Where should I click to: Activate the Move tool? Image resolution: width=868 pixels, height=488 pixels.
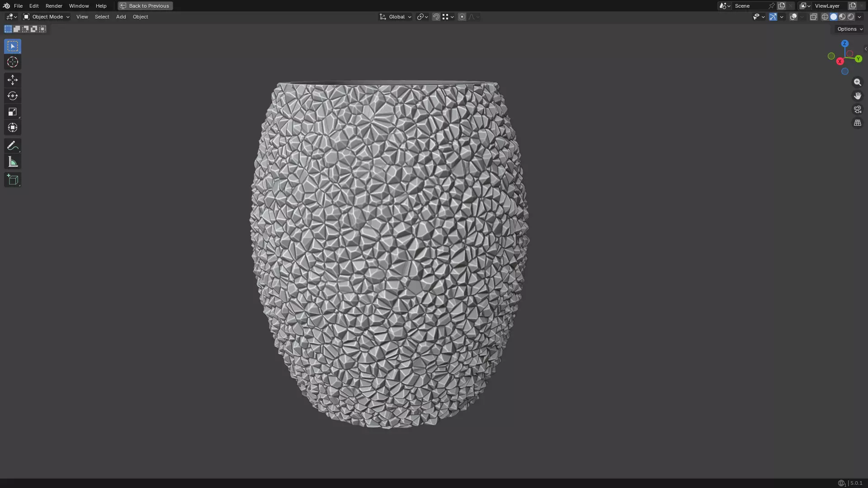pos(12,80)
